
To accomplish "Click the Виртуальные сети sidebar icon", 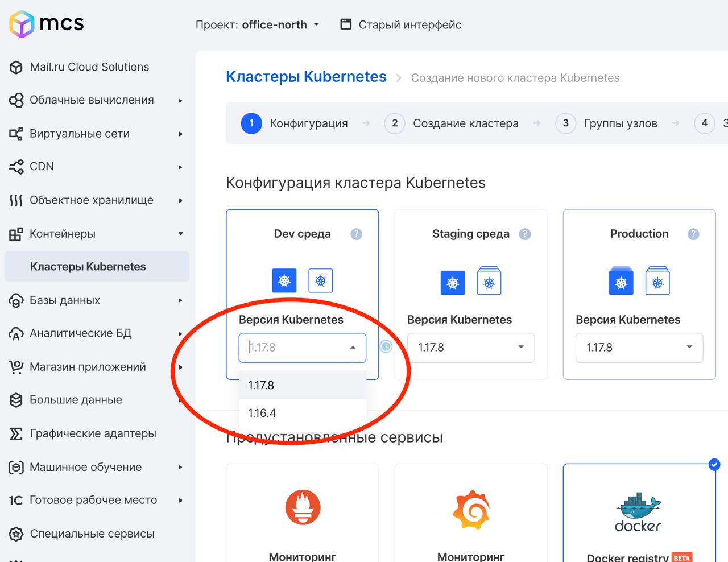I will [x=16, y=134].
